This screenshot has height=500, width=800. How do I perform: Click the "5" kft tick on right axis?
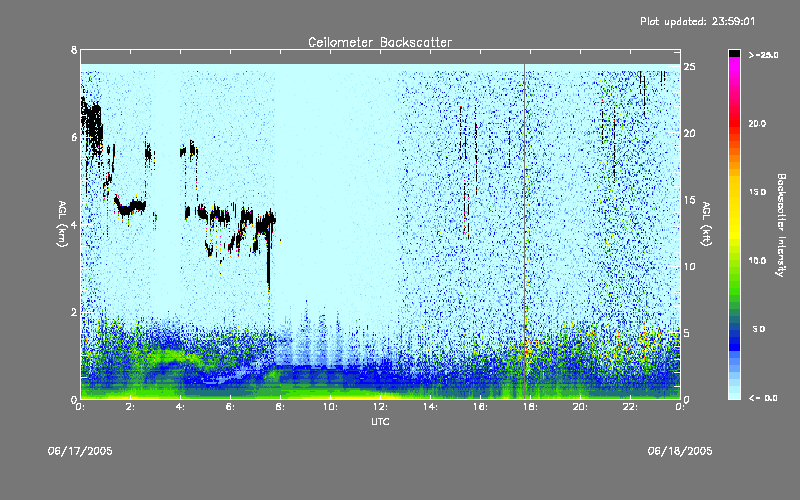click(x=687, y=333)
